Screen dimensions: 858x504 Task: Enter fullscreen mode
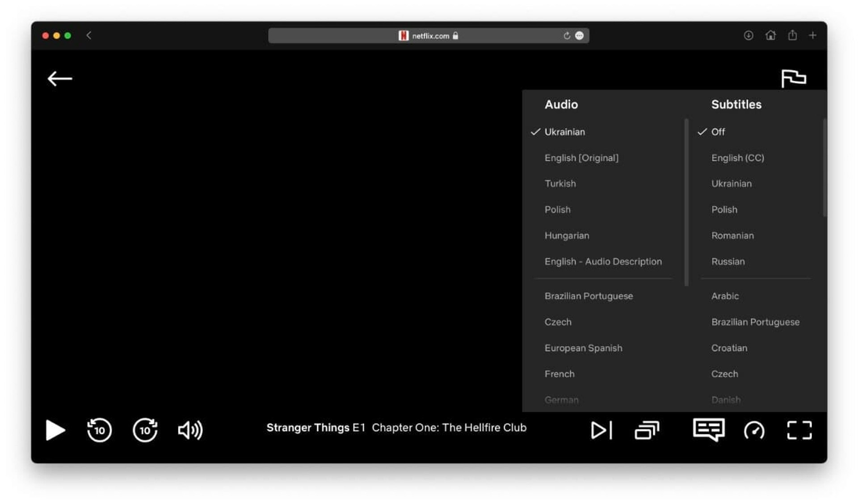[799, 430]
